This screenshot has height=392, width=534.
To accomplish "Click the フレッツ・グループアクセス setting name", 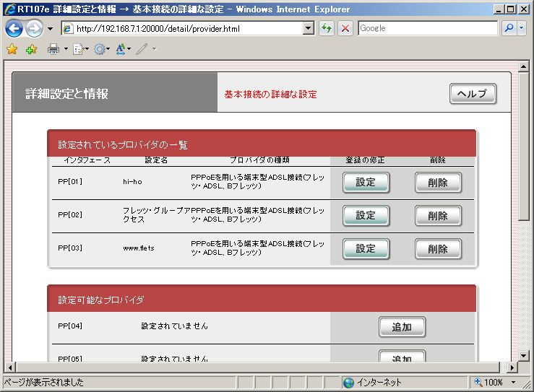I will click(156, 214).
